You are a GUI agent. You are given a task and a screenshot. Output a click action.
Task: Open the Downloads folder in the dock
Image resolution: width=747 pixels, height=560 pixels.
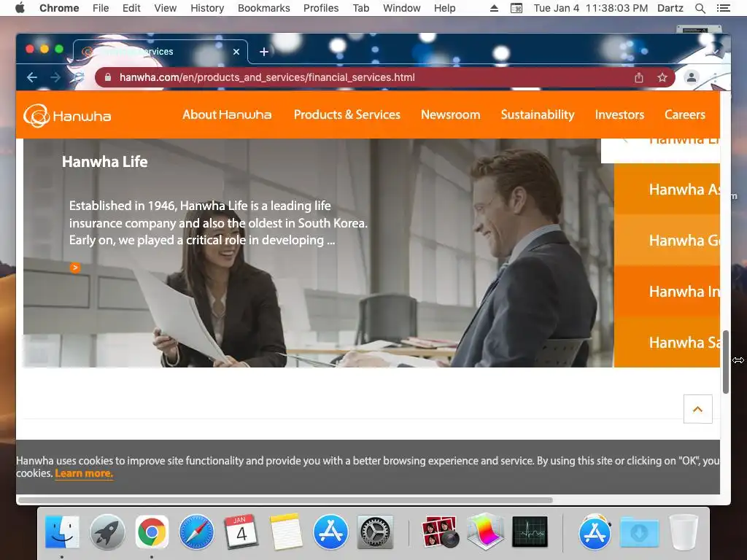pos(639,532)
